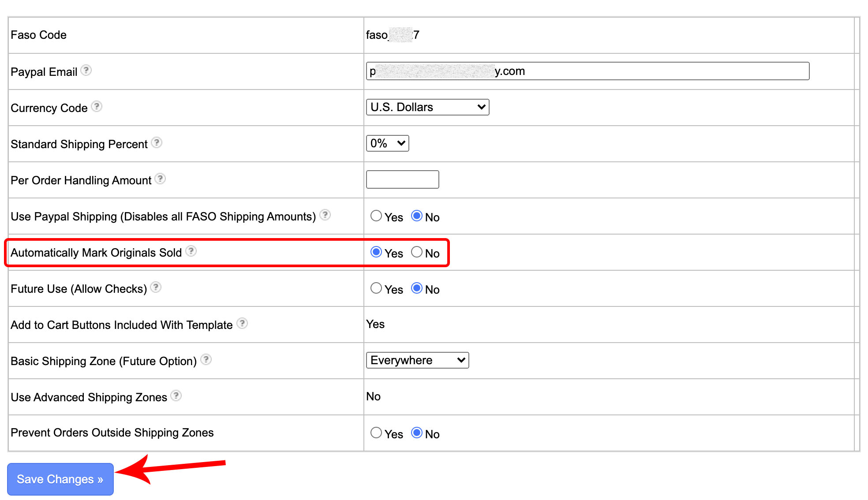Select No for Automatically Mark Originals Sold
868x500 pixels.
pos(416,252)
